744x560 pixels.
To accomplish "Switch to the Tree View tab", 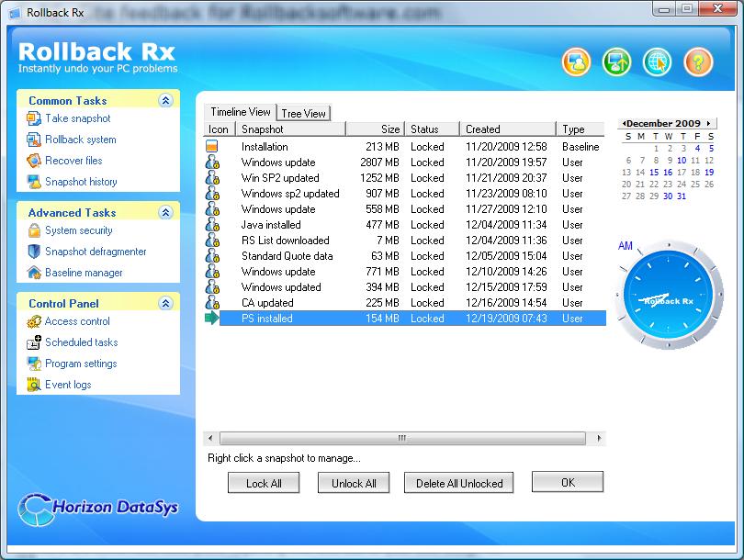I will [303, 113].
